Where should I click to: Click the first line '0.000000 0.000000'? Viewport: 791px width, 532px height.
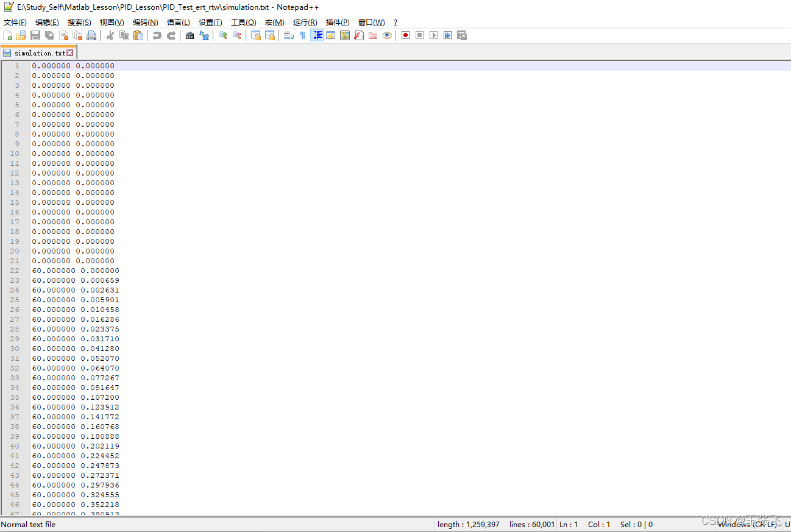tap(73, 66)
